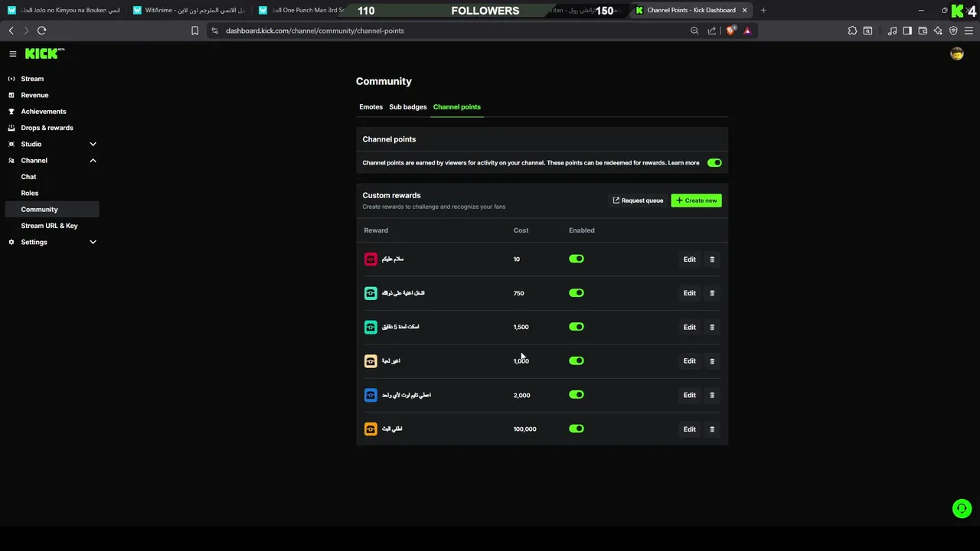
Task: Expand the Studio sidebar section
Action: click(x=93, y=144)
